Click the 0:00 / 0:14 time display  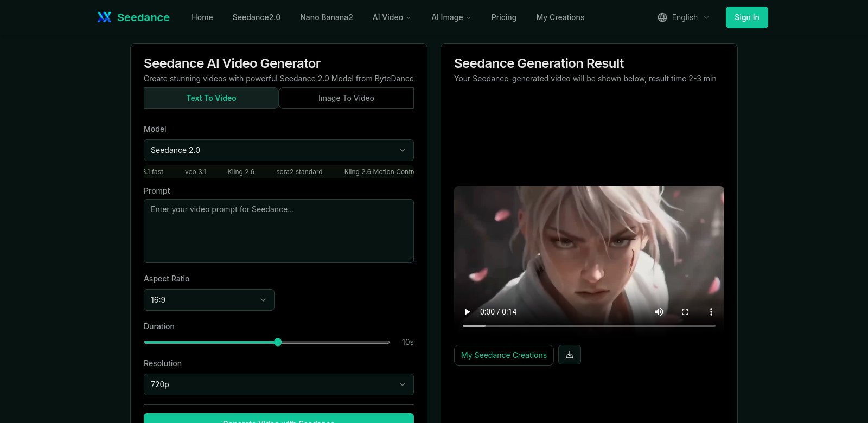pyautogui.click(x=498, y=312)
